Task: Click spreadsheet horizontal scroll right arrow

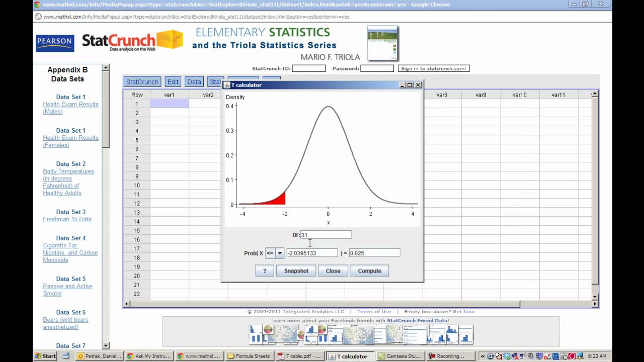Action: coord(595,304)
